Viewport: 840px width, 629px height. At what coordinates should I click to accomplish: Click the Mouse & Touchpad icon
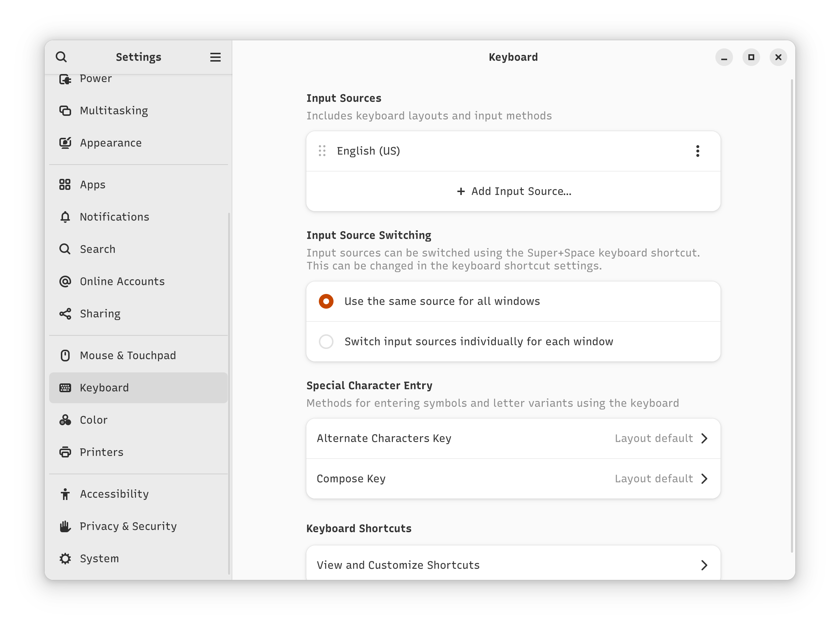[65, 356]
